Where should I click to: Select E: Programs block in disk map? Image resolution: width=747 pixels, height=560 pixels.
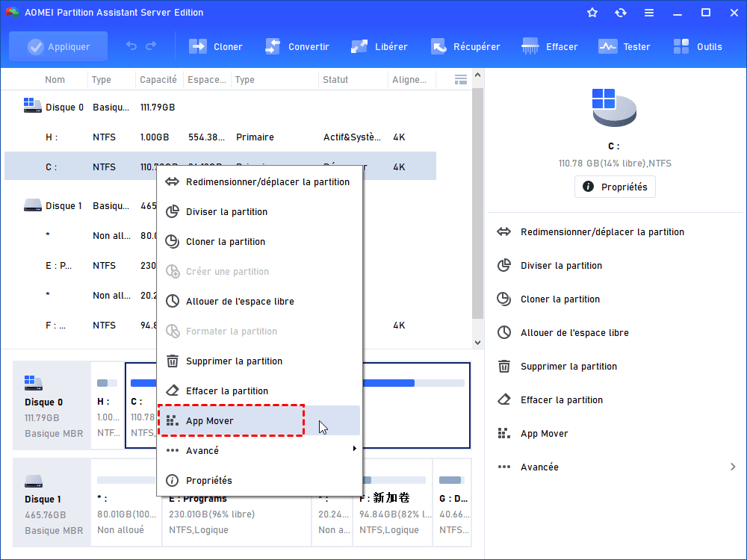pyautogui.click(x=237, y=520)
